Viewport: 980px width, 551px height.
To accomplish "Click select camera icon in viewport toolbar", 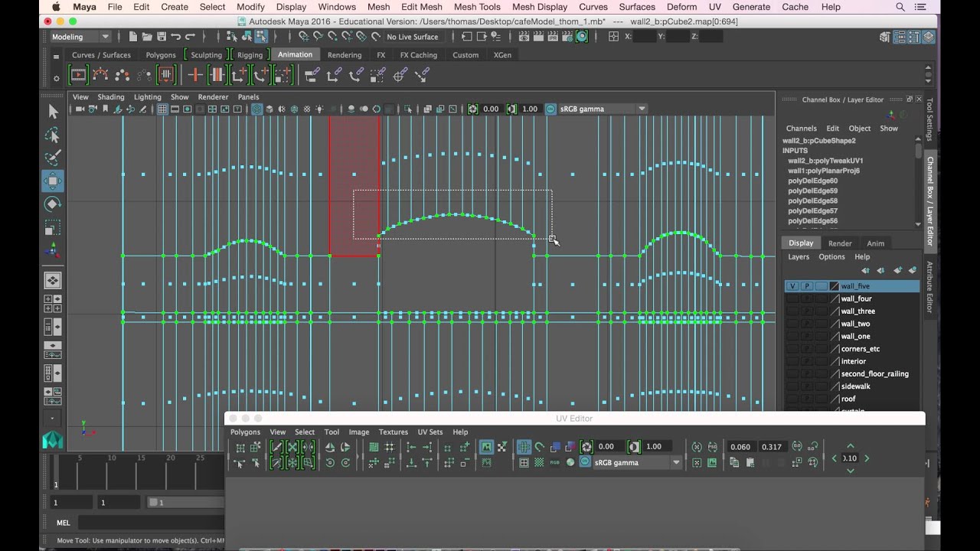I will pyautogui.click(x=80, y=109).
